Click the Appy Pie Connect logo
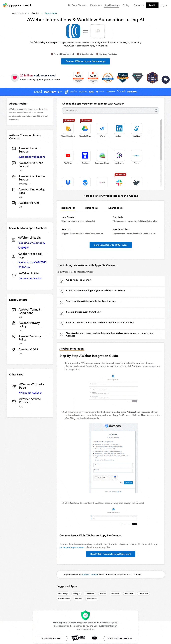Viewport: 171px width, 644px height. (17, 5)
